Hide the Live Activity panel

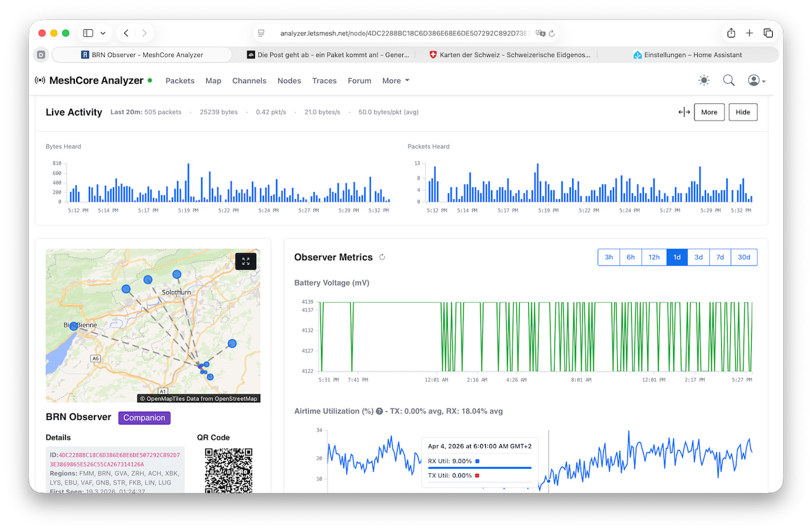[x=743, y=112]
